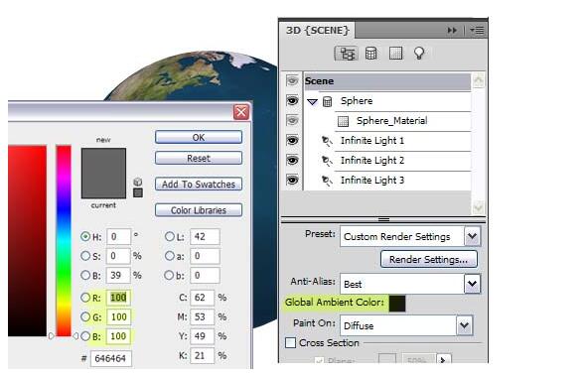
Task: Hide Infinite Light 1 eye toggle
Action: click(292, 141)
